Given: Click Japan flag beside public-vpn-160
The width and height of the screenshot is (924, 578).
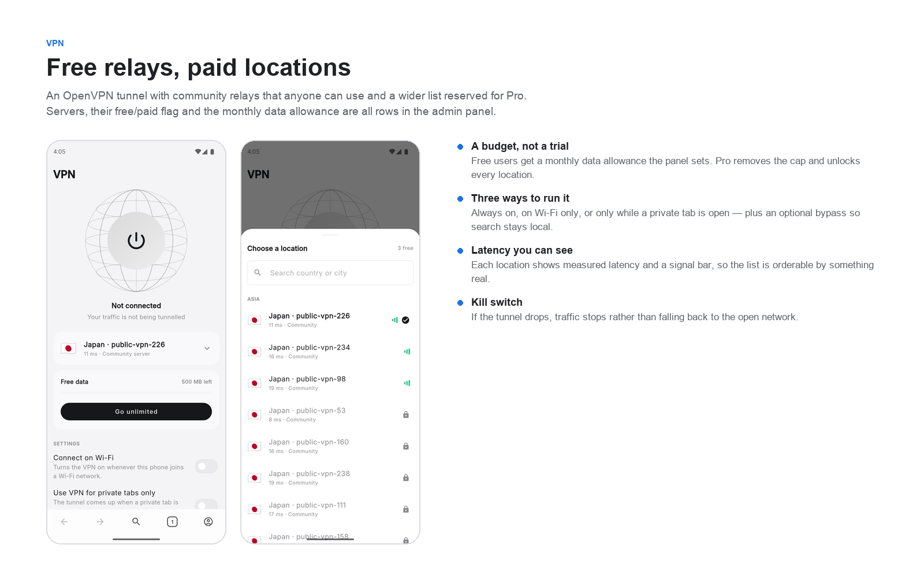Looking at the screenshot, I should coord(255,446).
